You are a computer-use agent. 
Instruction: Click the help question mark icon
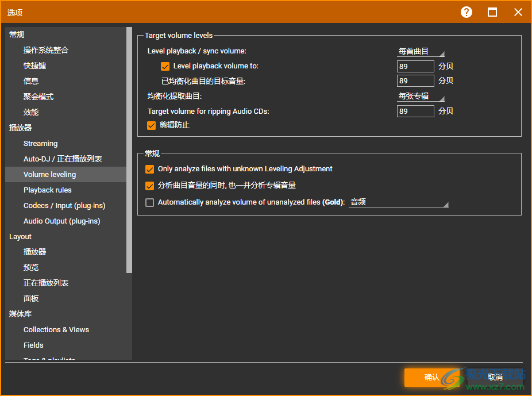coord(467,12)
